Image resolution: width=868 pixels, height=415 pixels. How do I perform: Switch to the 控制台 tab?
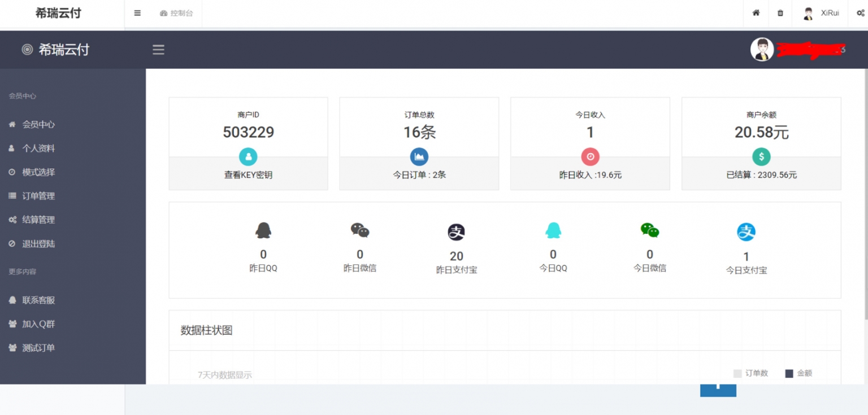click(x=176, y=12)
